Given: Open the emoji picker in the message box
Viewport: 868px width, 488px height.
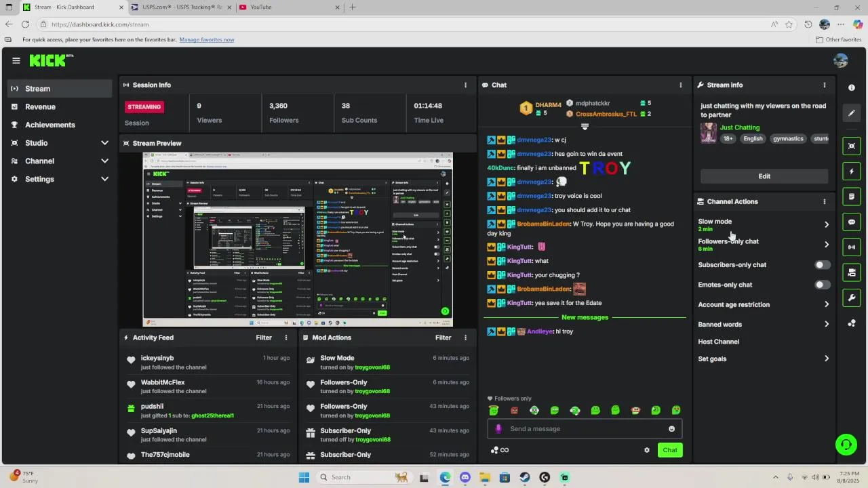Looking at the screenshot, I should coord(672,428).
